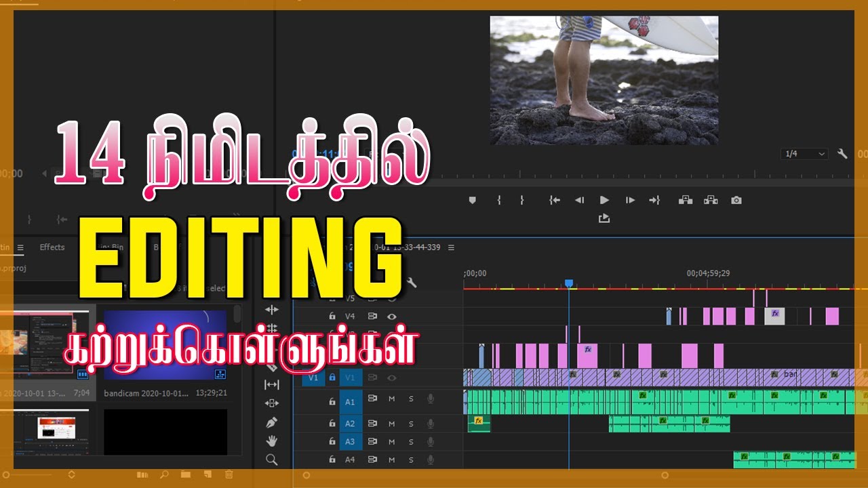Mute track A1
Viewport: 868px width, 488px height.
coord(391,399)
